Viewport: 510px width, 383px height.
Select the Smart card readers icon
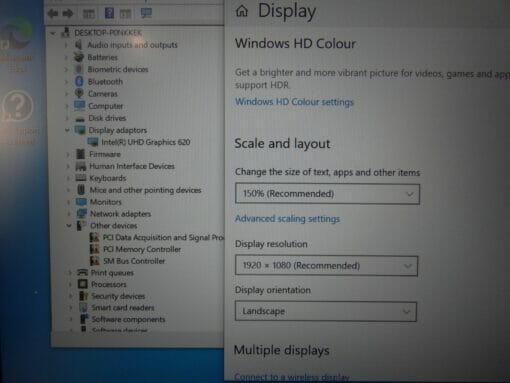point(83,307)
